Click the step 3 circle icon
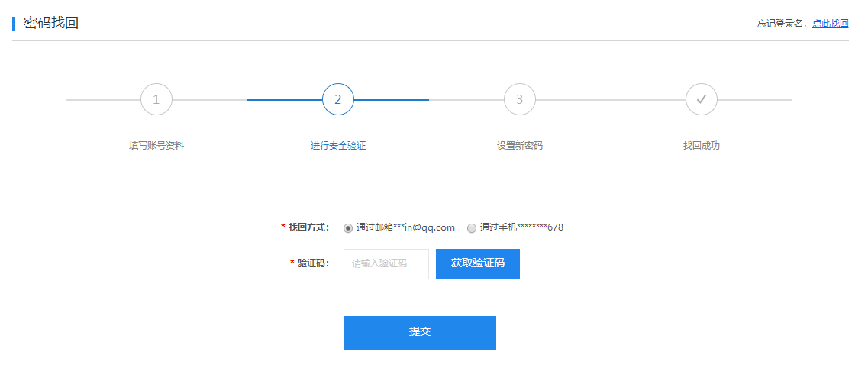 pos(520,99)
